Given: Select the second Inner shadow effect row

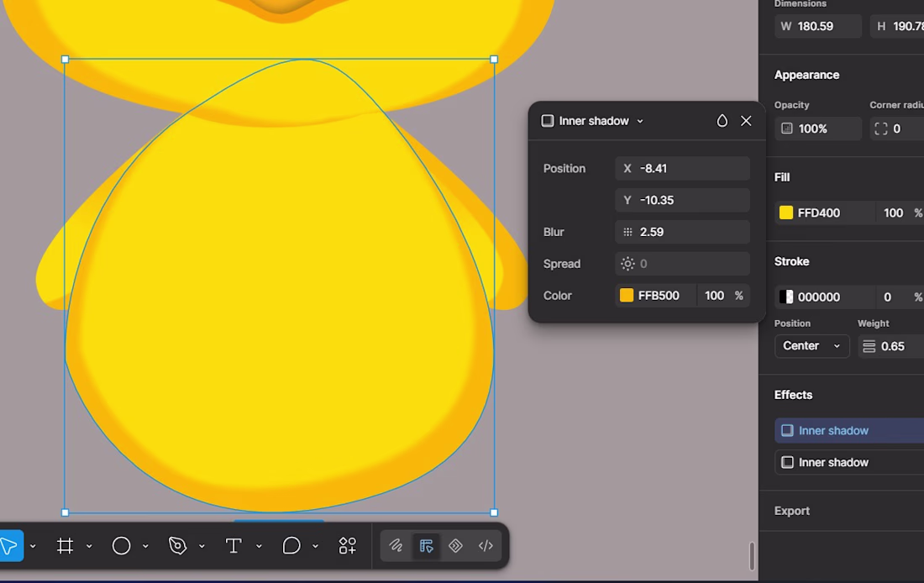Looking at the screenshot, I should pos(849,462).
